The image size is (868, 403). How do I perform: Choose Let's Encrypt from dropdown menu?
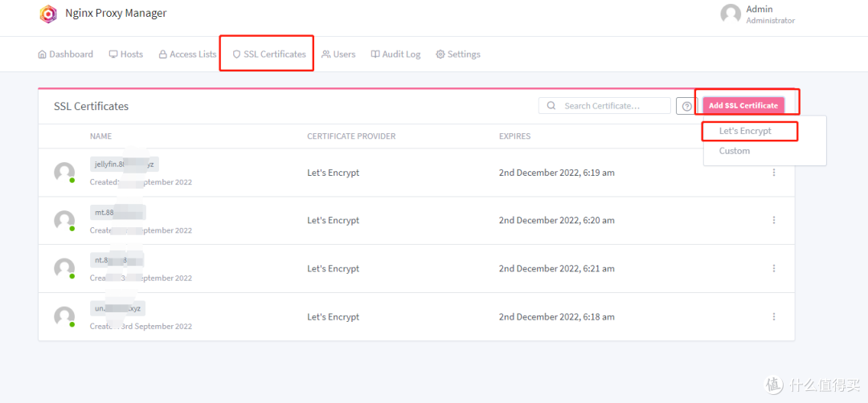coord(745,131)
